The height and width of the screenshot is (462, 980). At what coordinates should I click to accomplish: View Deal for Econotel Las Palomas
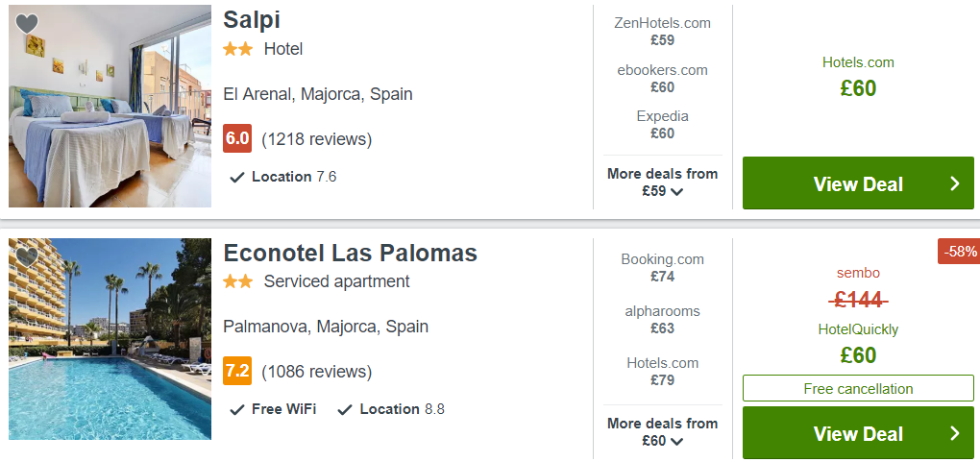tap(858, 432)
